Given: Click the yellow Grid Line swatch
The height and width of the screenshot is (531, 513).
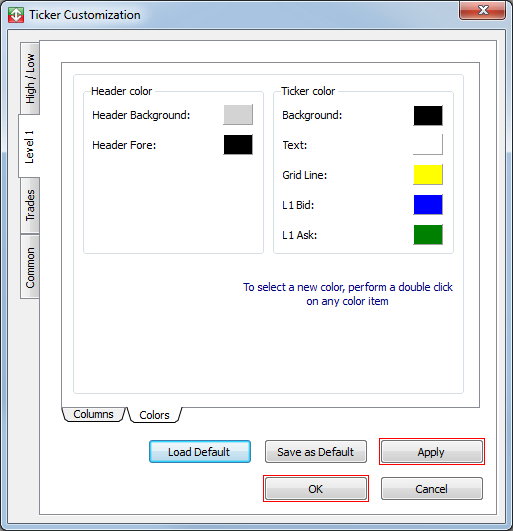Looking at the screenshot, I should [x=428, y=175].
